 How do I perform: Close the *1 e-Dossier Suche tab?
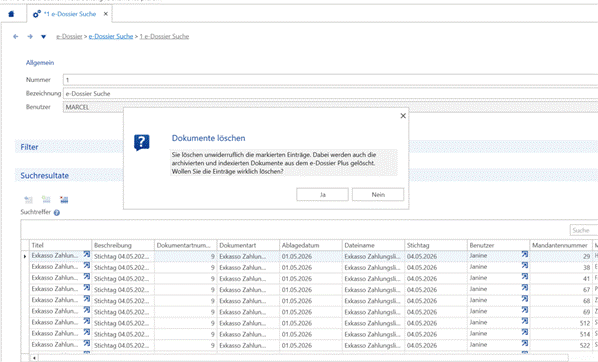pos(106,14)
